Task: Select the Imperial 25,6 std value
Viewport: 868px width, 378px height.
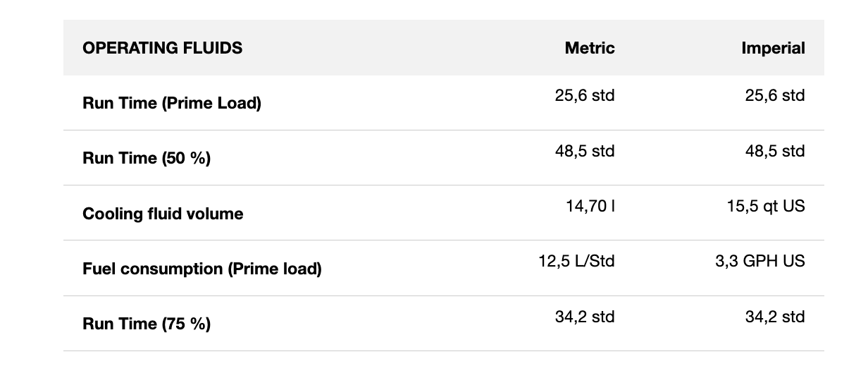Action: [x=774, y=95]
